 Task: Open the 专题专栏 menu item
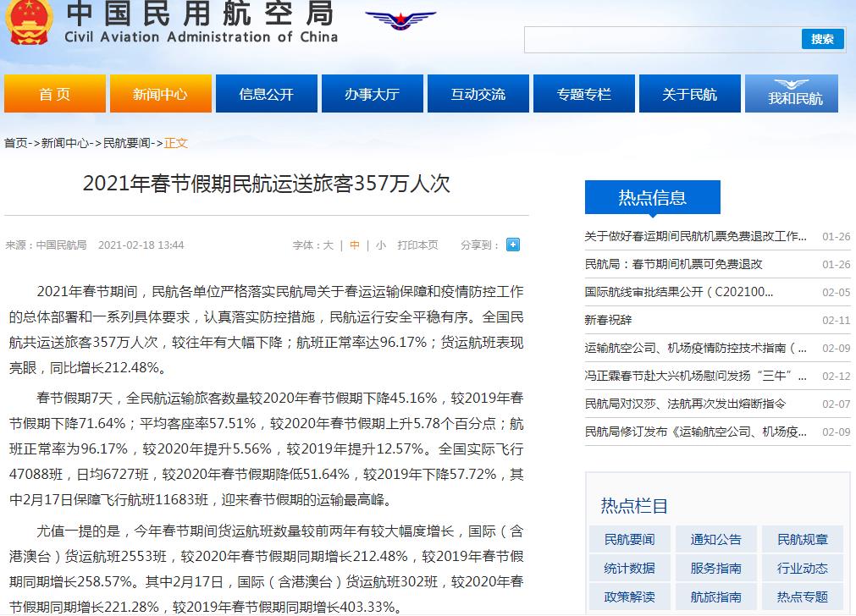(x=583, y=93)
